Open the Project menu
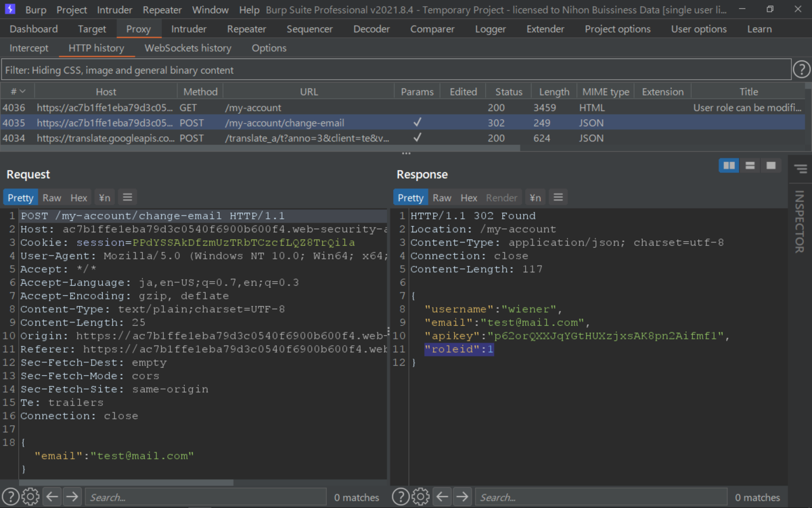812x508 pixels. tap(72, 9)
